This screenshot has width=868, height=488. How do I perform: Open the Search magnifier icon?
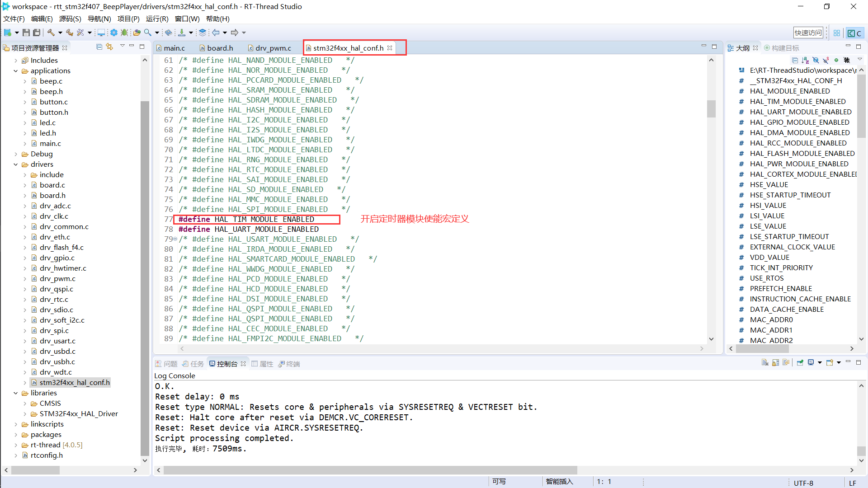pyautogui.click(x=147, y=32)
